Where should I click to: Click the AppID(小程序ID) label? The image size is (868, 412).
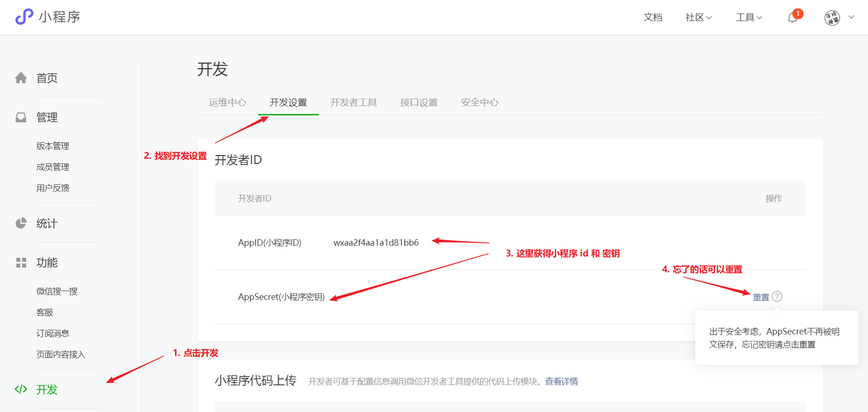coord(270,242)
